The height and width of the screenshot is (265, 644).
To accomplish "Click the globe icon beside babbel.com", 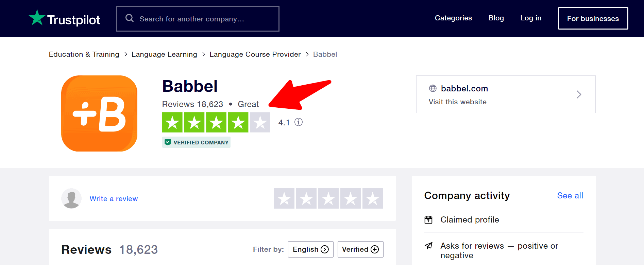I will coord(433,88).
